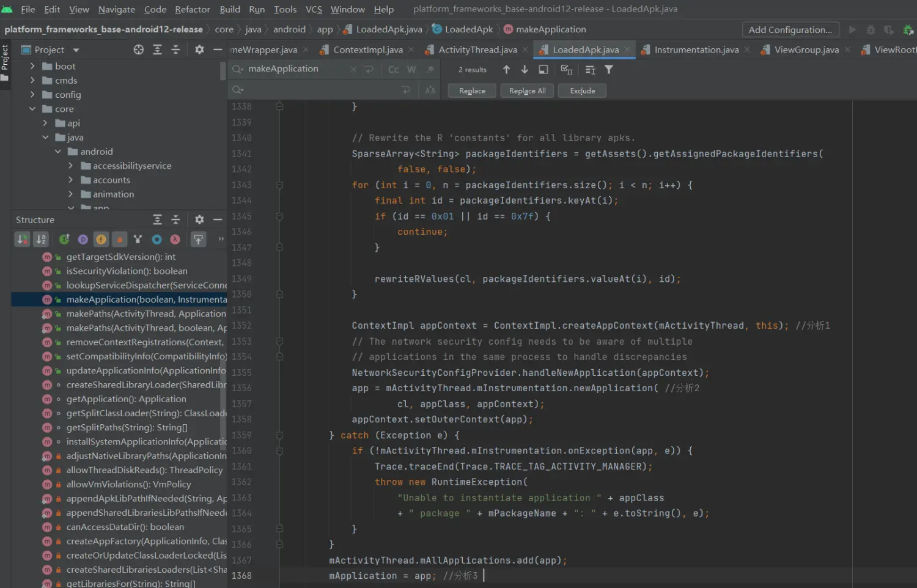Open the Project view dropdown

coord(76,50)
